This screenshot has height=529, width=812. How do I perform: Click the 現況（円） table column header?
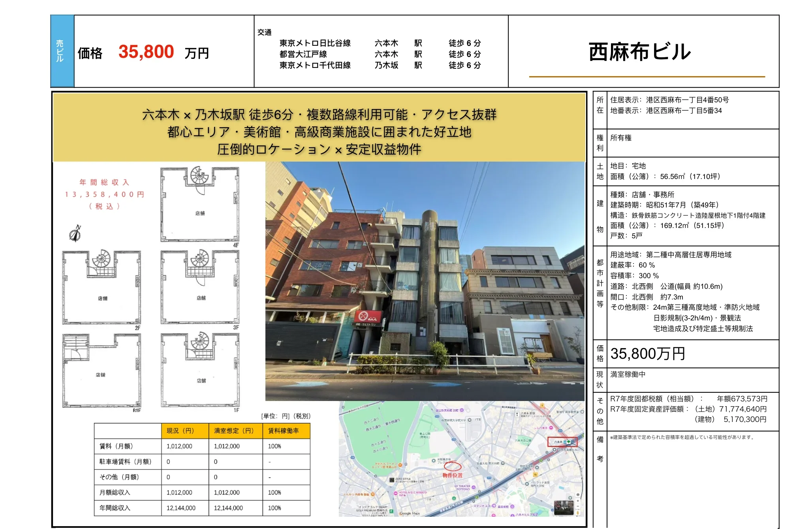[x=185, y=431]
